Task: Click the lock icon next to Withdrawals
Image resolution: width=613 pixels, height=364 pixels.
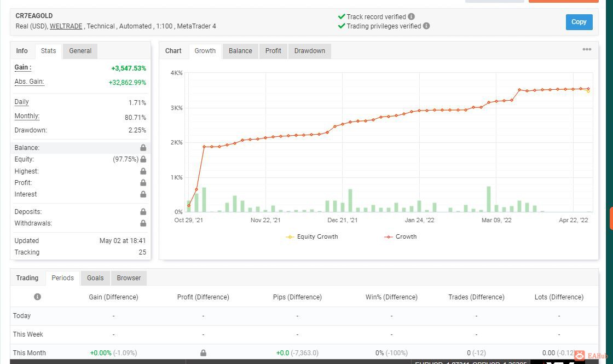Action: (x=143, y=223)
